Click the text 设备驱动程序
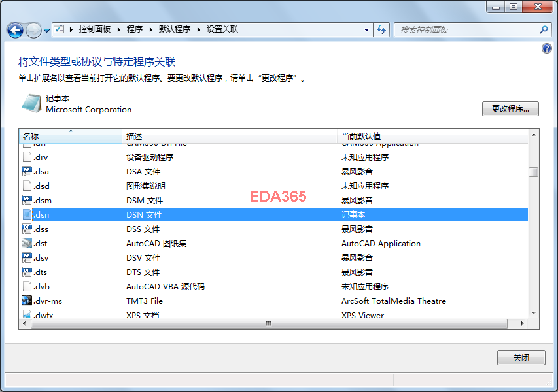The height and width of the screenshot is (392, 558). [150, 157]
